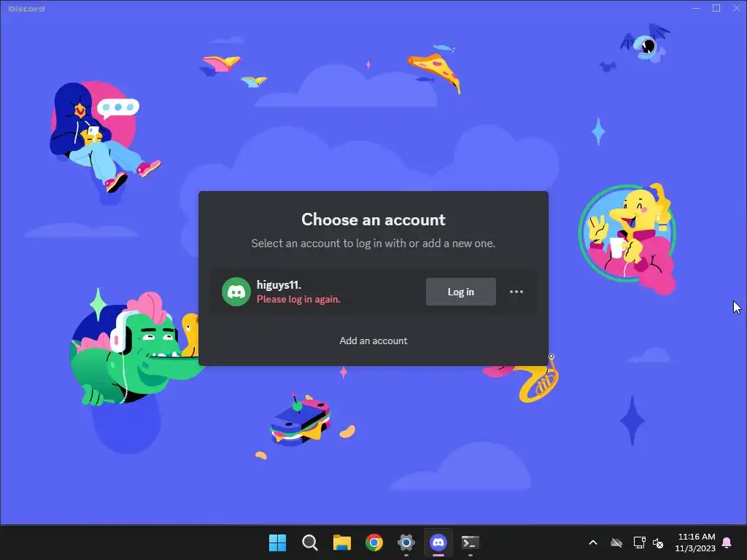The width and height of the screenshot is (747, 560).
Task: Maximize the Discord window
Action: pos(716,8)
